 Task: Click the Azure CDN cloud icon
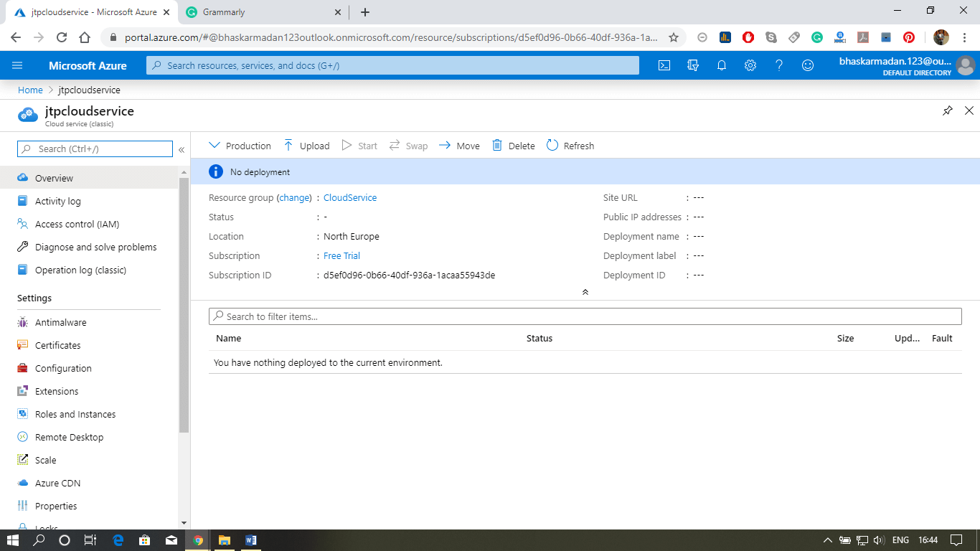tap(22, 483)
